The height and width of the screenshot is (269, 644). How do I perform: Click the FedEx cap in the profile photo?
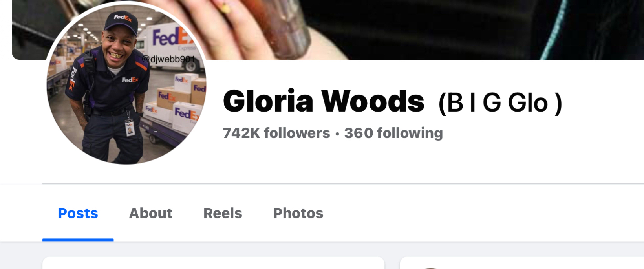pyautogui.click(x=121, y=22)
